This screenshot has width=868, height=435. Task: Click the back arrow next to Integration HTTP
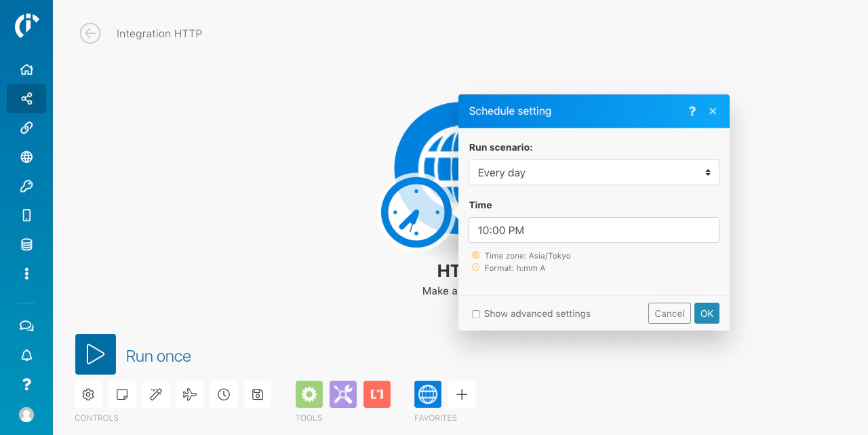tap(90, 33)
